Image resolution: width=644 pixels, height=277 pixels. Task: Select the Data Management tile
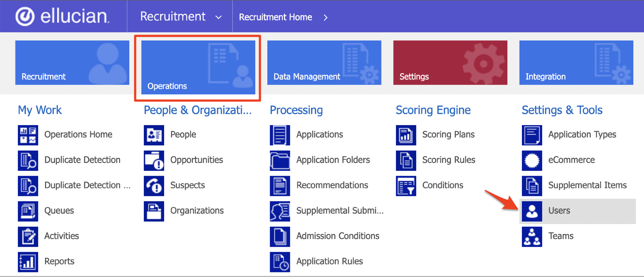(324, 63)
